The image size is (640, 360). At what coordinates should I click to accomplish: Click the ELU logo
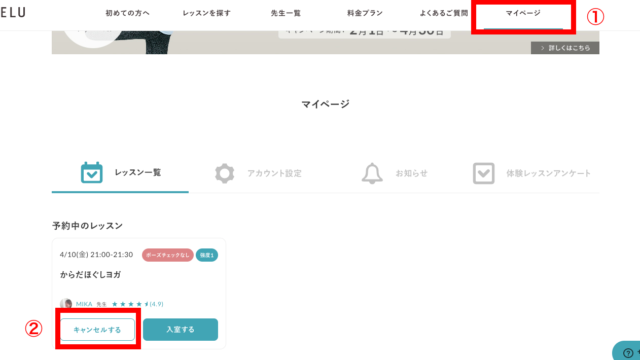tap(13, 13)
